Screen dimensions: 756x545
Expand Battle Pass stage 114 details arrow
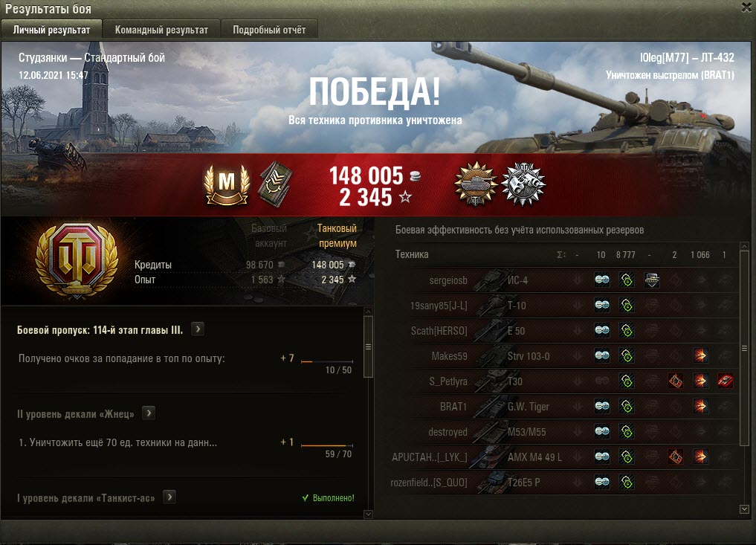(x=198, y=329)
